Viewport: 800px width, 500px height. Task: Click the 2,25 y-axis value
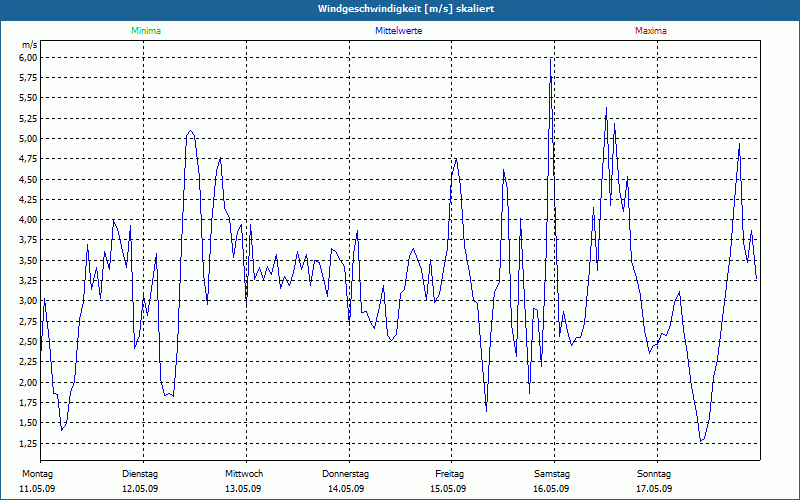[x=28, y=362]
